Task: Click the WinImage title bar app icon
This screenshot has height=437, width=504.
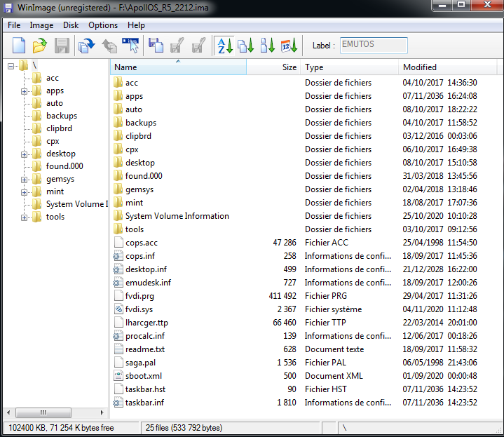Action: pyautogui.click(x=8, y=8)
